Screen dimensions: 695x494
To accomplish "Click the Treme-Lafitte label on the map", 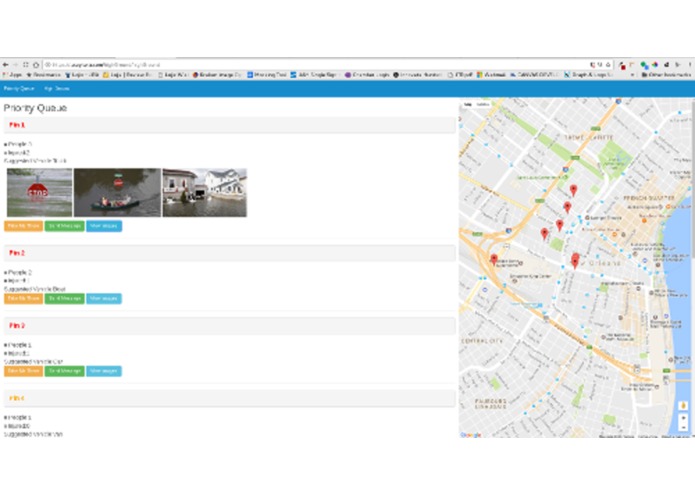I will click(588, 138).
